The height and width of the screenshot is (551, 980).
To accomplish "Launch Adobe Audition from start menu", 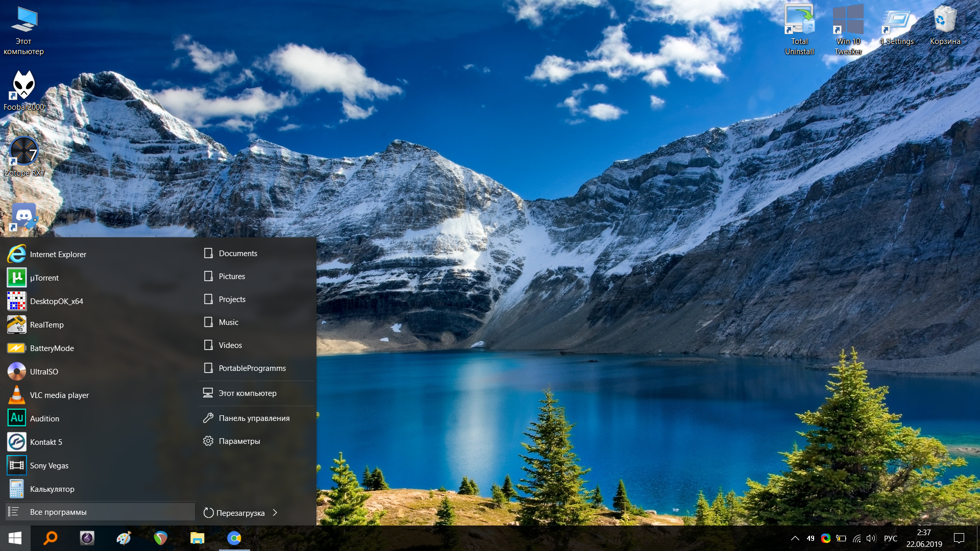I will point(44,418).
